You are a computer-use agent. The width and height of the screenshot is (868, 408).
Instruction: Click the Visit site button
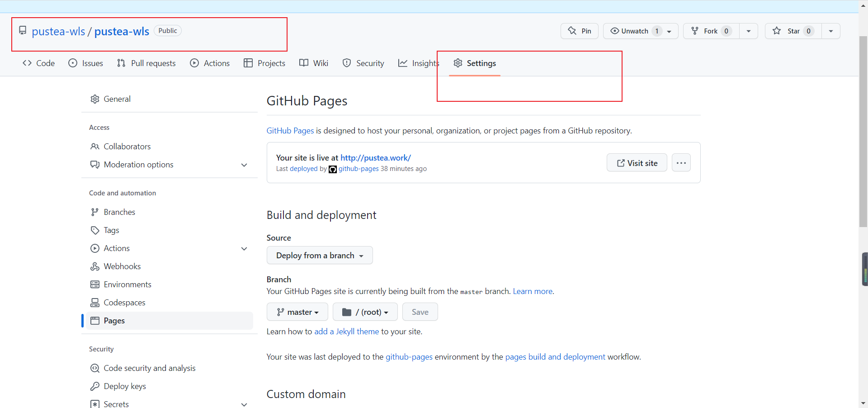[x=637, y=163]
